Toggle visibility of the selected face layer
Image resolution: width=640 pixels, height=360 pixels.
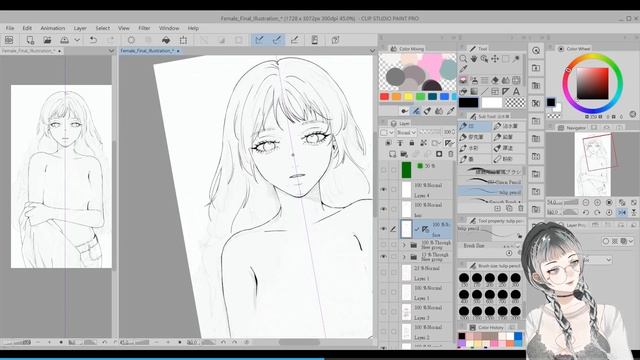[383, 229]
